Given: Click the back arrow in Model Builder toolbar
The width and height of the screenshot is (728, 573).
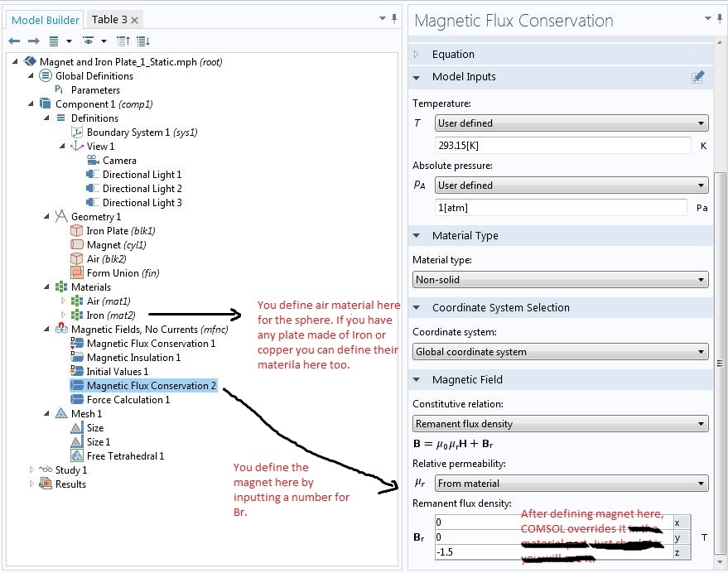Looking at the screenshot, I should 14,41.
